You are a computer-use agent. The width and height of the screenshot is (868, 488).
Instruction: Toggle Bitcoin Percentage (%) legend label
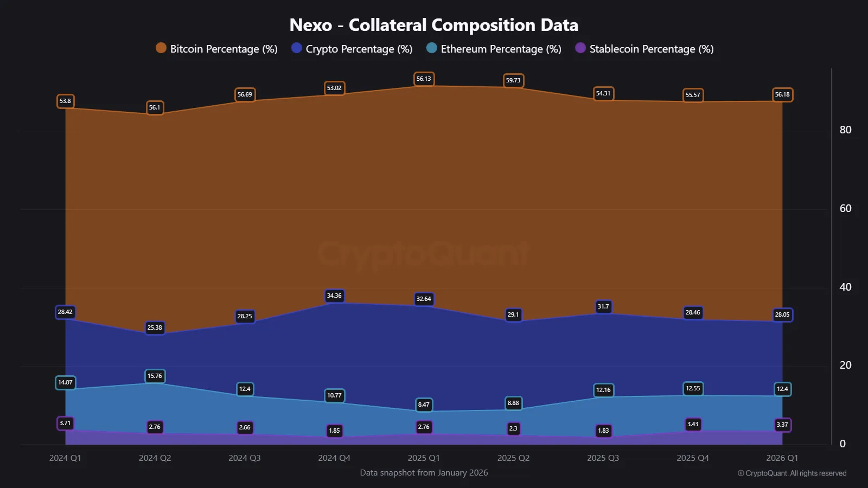(224, 49)
